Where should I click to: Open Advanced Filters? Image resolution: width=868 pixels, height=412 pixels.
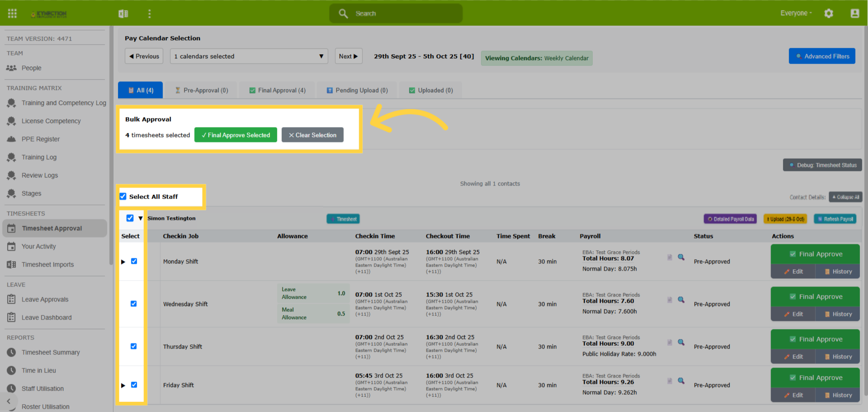click(x=822, y=56)
